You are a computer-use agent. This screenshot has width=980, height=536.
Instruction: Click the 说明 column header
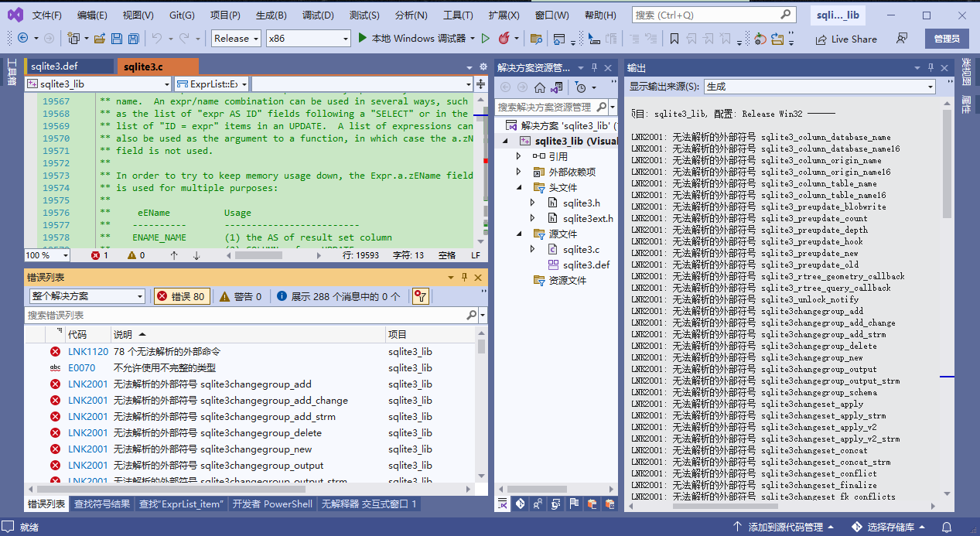tap(248, 335)
